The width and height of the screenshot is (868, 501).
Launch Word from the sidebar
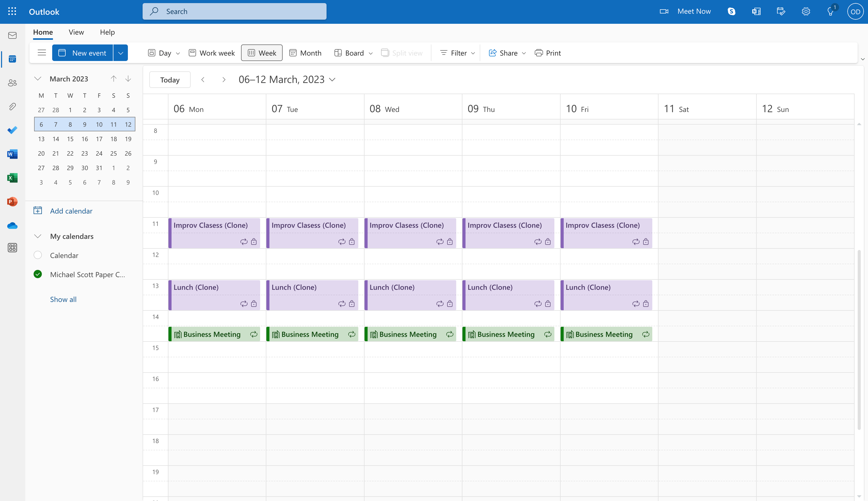tap(12, 154)
